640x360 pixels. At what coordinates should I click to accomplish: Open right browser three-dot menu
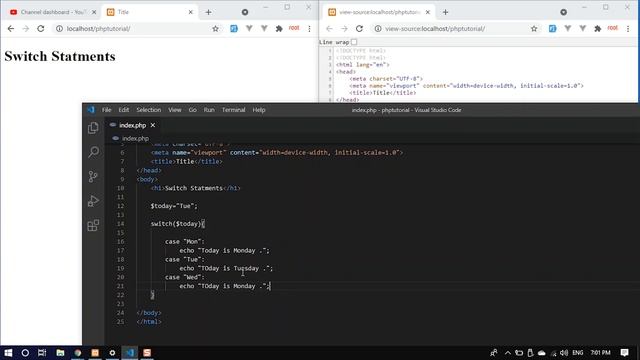pyautogui.click(x=628, y=29)
